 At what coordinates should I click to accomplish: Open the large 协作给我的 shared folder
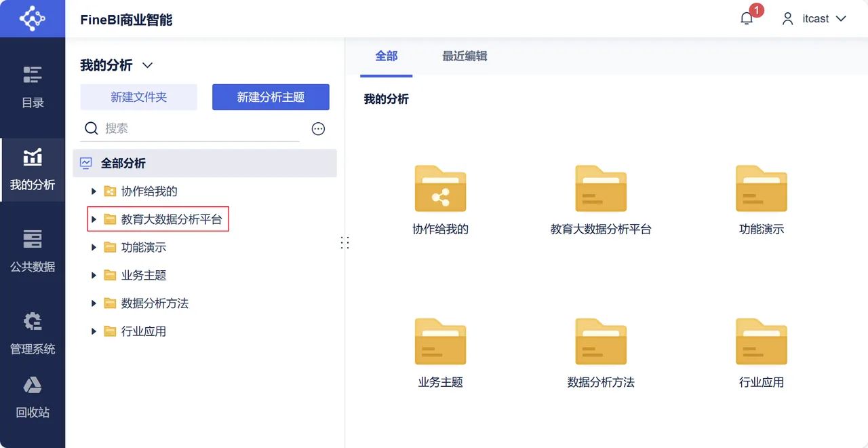tap(441, 189)
